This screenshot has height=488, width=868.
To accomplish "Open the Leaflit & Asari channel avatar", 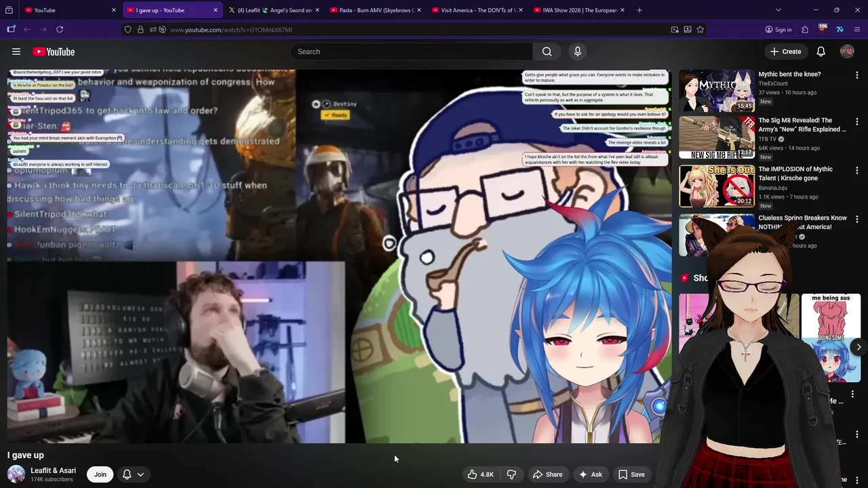I will (16, 474).
